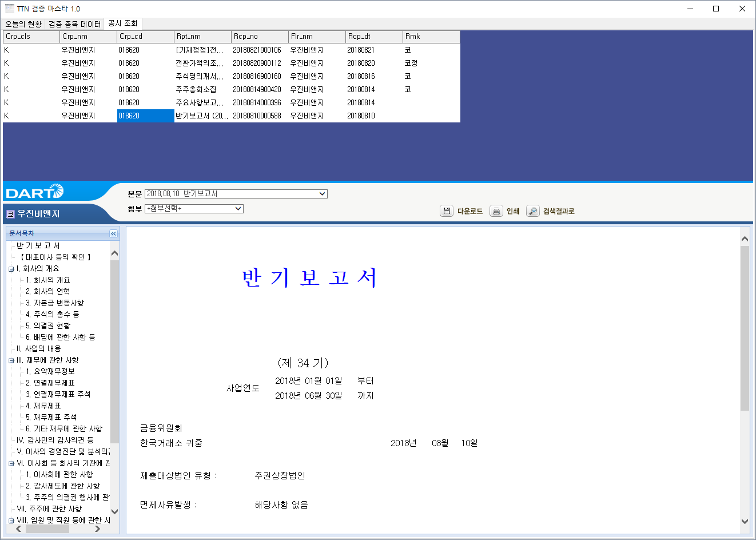Click the search results magnifier icon

[x=533, y=211]
